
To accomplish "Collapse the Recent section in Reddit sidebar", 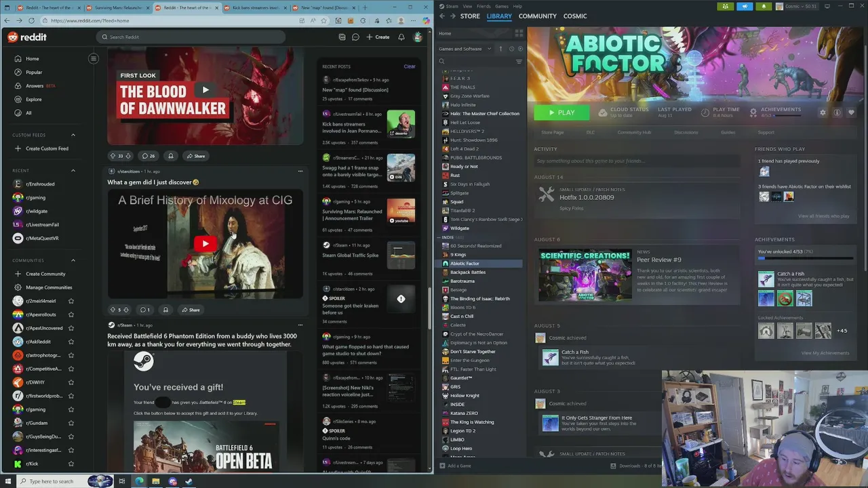I will pyautogui.click(x=73, y=171).
